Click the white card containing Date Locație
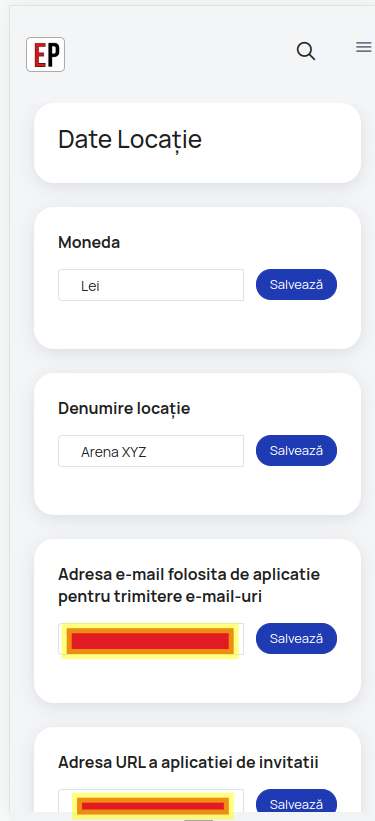 click(197, 143)
